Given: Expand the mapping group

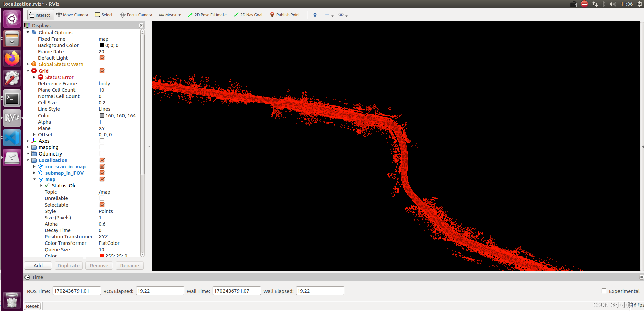Looking at the screenshot, I should 28,147.
